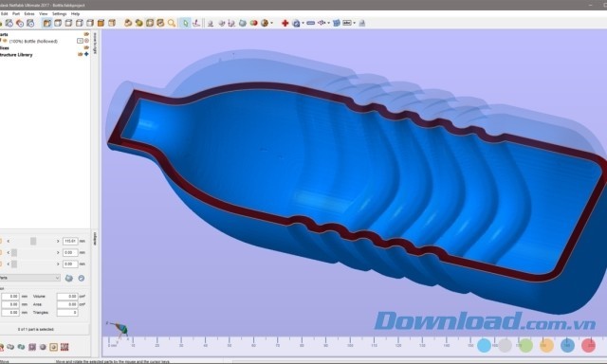
Task: Click the folder icon on the Parts row
Action: (x=86, y=34)
